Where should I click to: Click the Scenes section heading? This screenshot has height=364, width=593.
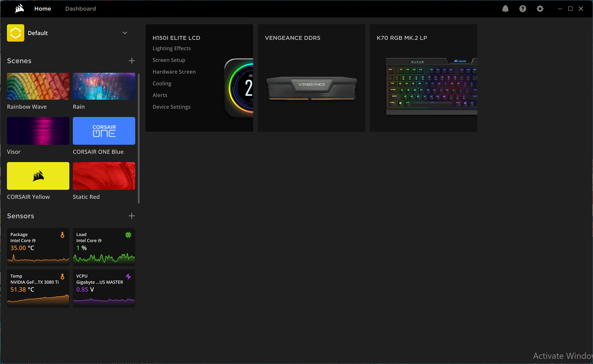19,61
